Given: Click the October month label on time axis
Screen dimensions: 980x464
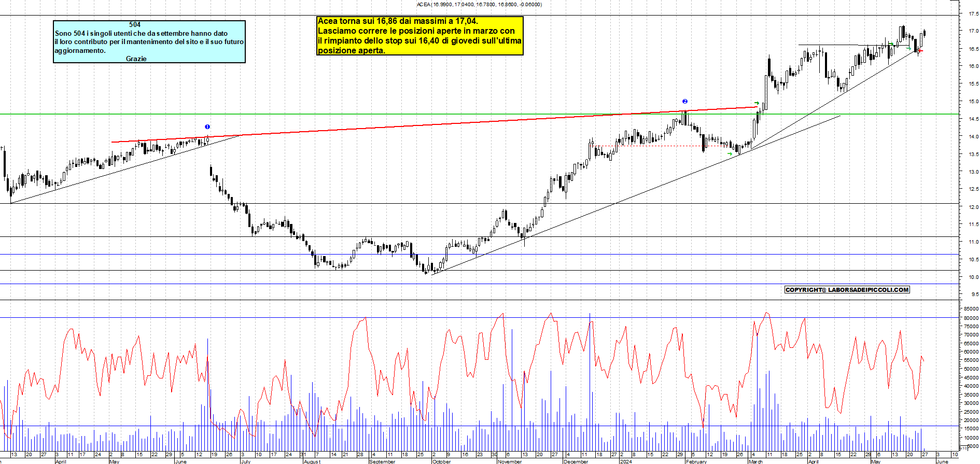Looking at the screenshot, I should point(442,461).
